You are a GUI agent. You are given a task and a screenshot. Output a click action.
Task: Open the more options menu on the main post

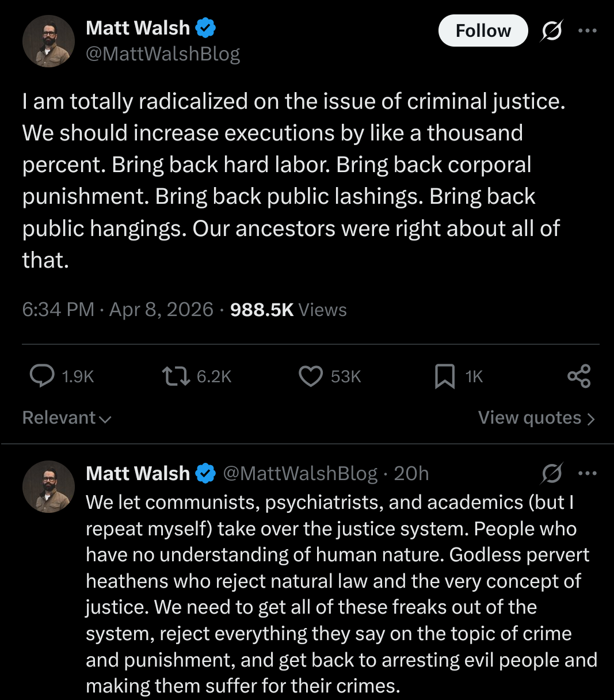587,31
